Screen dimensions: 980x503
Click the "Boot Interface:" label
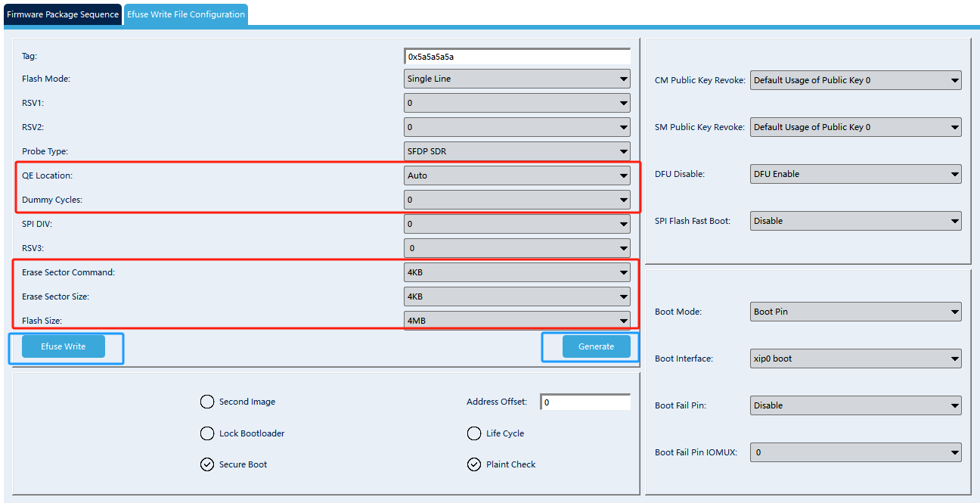coord(684,359)
